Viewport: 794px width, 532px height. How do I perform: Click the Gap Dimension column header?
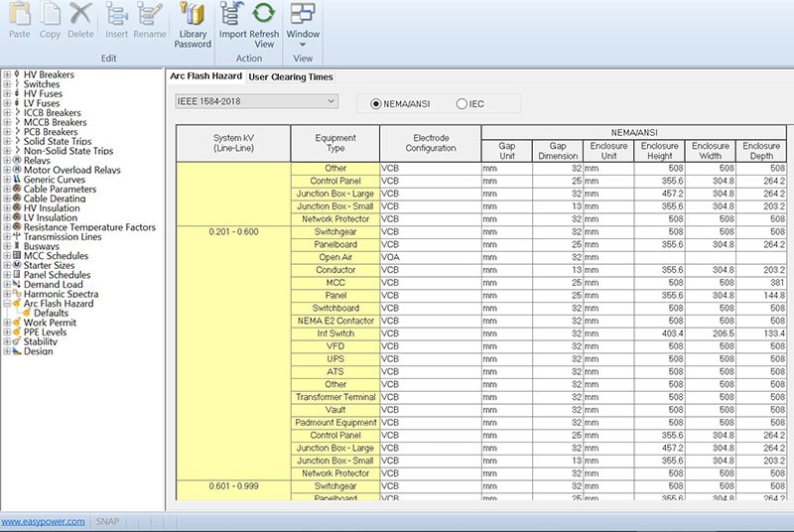pos(558,151)
